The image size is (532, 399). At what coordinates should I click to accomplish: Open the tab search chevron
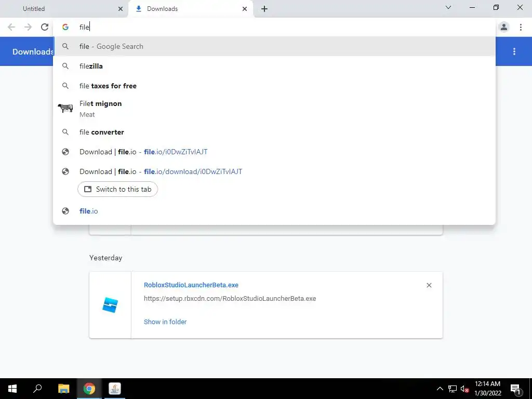(448, 7)
